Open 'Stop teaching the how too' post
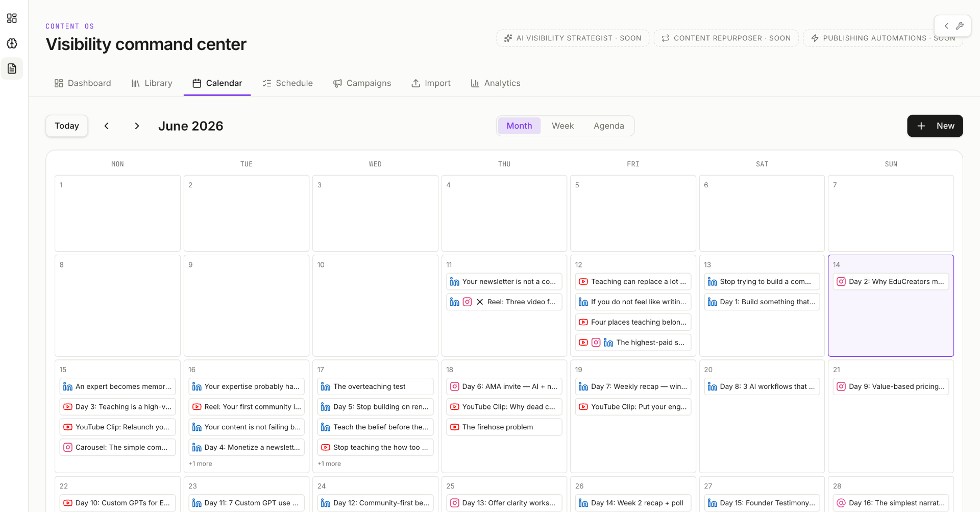 375,448
